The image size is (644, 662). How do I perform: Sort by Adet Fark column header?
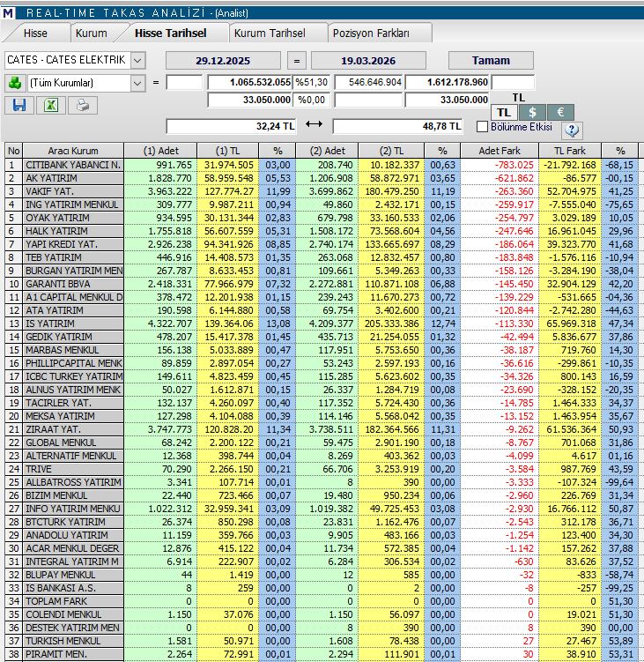point(500,151)
